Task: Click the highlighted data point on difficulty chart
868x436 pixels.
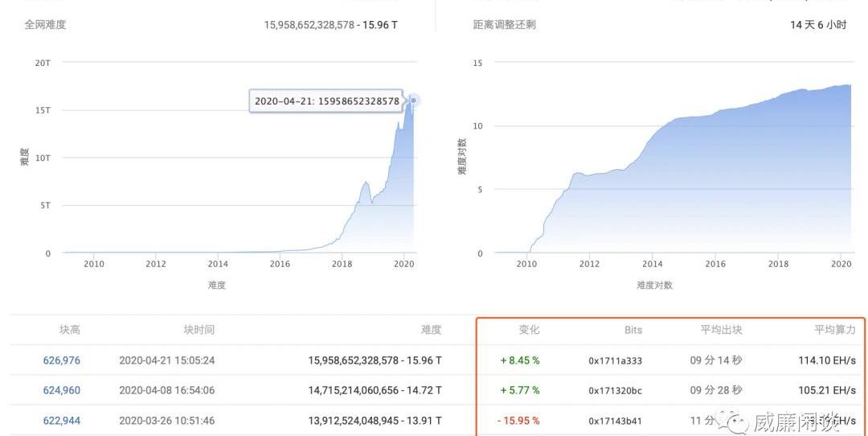Action: [x=414, y=101]
